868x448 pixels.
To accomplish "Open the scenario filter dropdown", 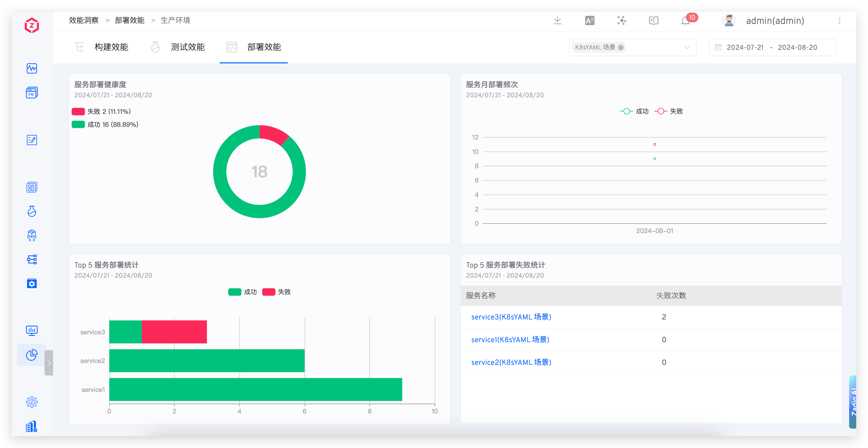I will click(687, 47).
